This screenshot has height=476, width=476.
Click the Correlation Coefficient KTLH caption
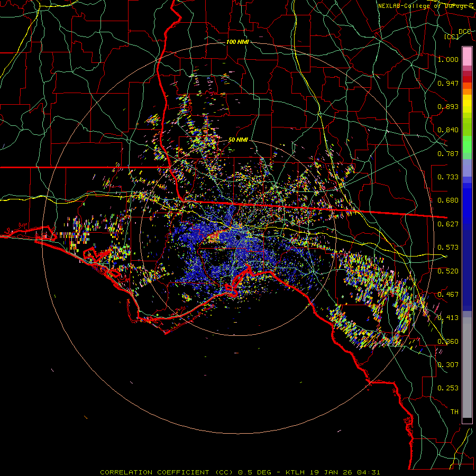click(x=240, y=472)
